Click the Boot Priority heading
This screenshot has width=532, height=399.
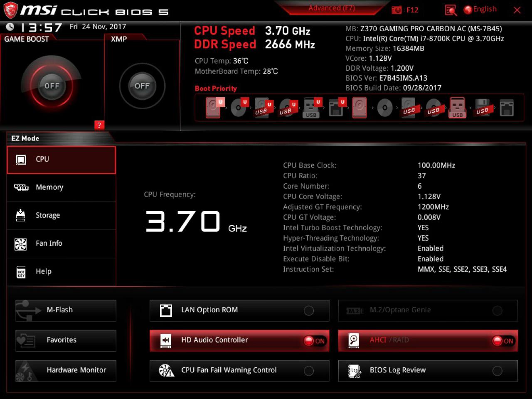click(216, 89)
